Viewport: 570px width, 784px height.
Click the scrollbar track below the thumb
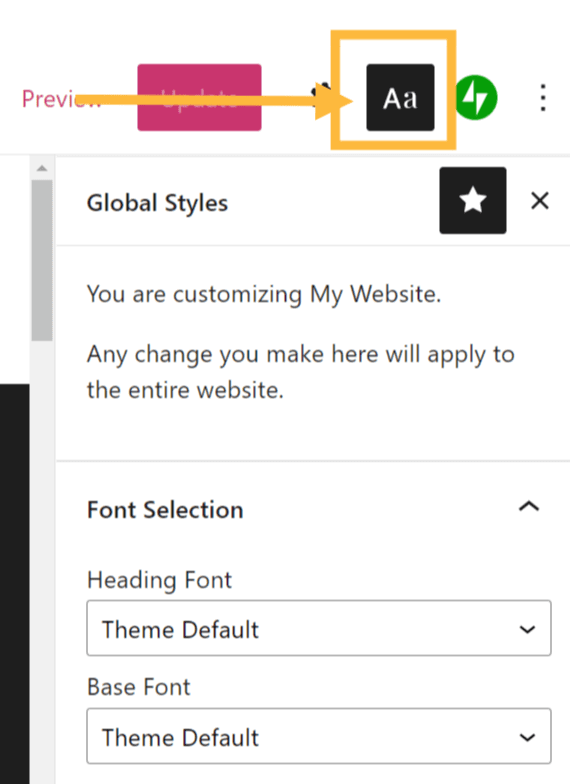42,560
